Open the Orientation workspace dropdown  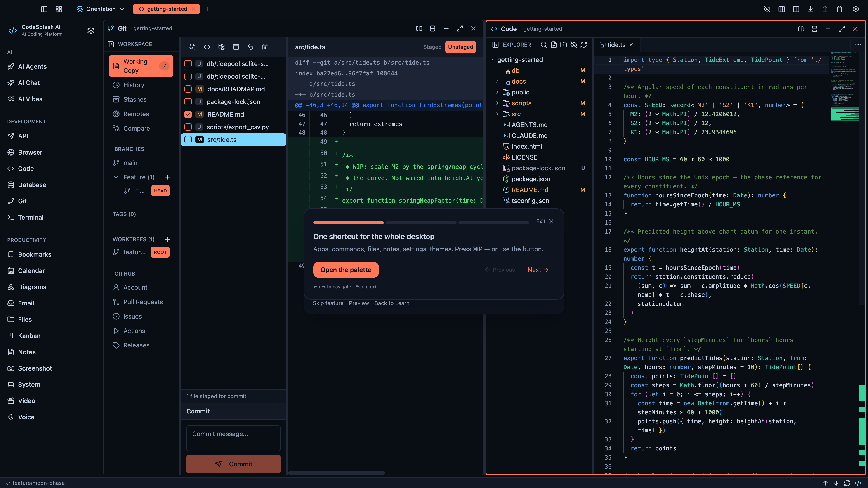click(x=100, y=9)
